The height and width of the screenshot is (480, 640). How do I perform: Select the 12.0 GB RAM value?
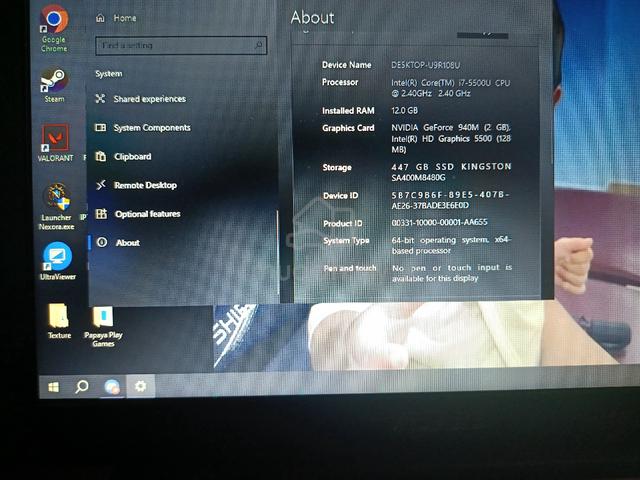(x=404, y=111)
